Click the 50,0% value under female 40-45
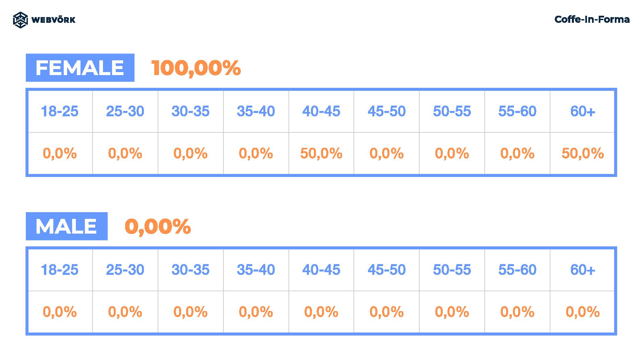 (321, 154)
